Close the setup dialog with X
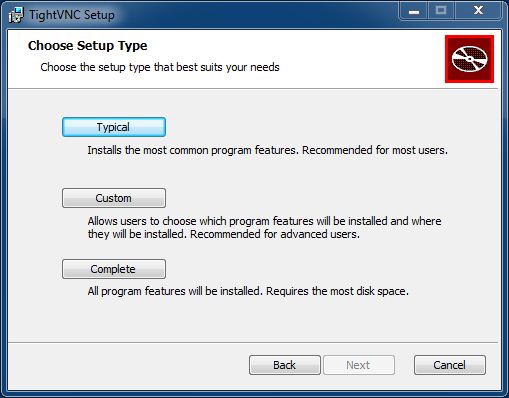This screenshot has height=398, width=509. [478, 11]
